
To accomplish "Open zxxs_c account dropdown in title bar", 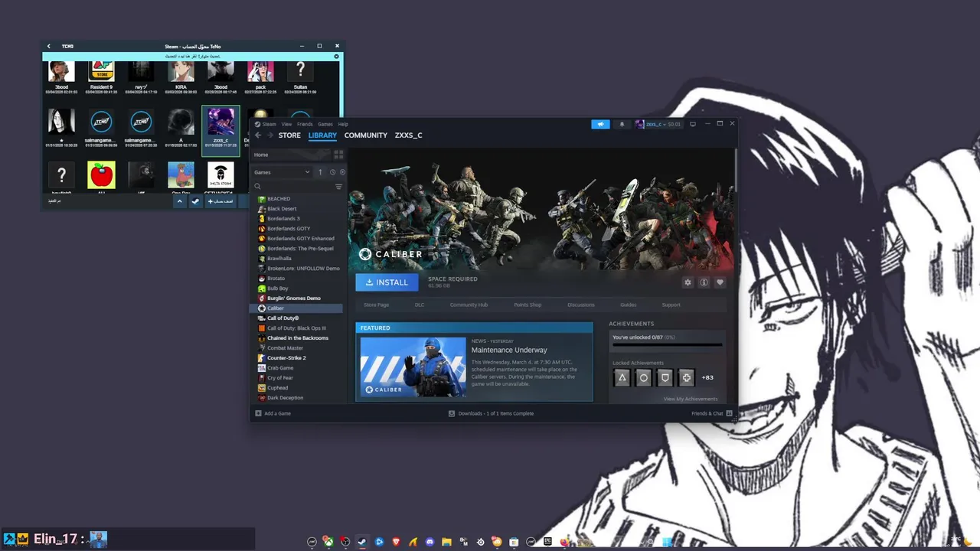I will pyautogui.click(x=658, y=124).
